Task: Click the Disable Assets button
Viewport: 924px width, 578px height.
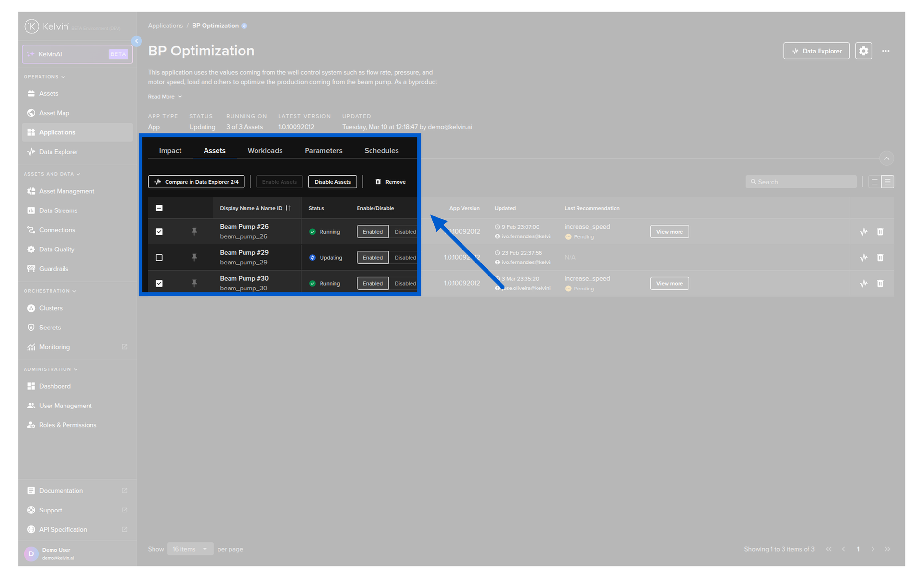Action: tap(332, 182)
